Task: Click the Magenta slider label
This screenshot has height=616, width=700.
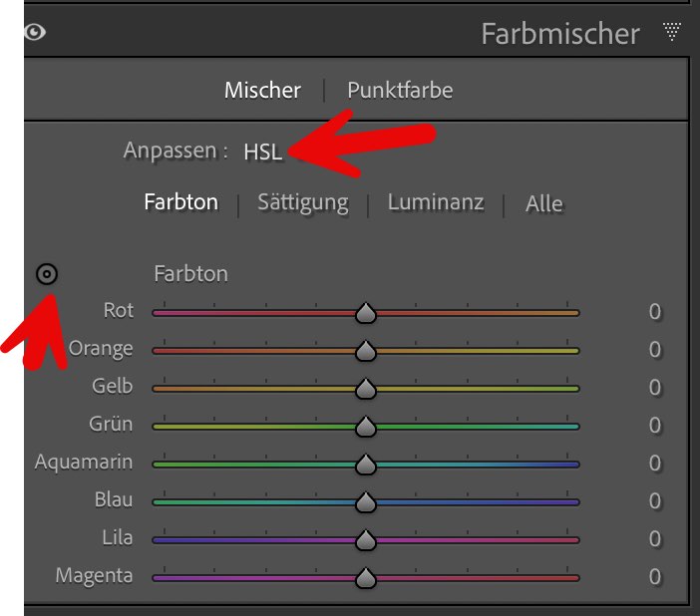Action: tap(94, 576)
